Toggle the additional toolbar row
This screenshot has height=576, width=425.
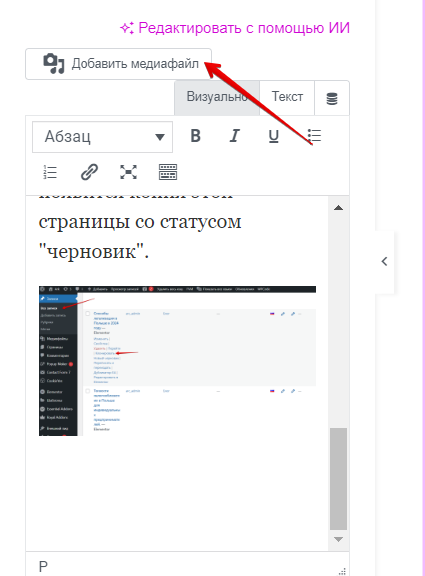168,172
